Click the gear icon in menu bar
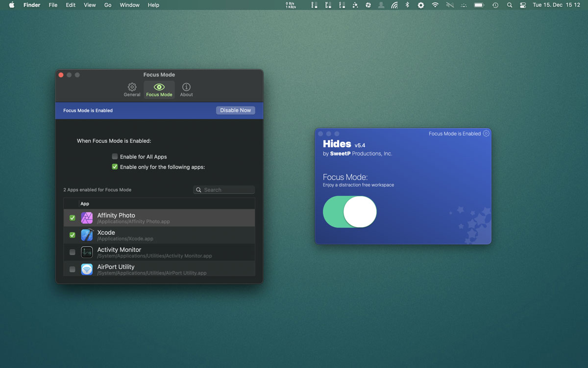The height and width of the screenshot is (368, 588). (421, 5)
